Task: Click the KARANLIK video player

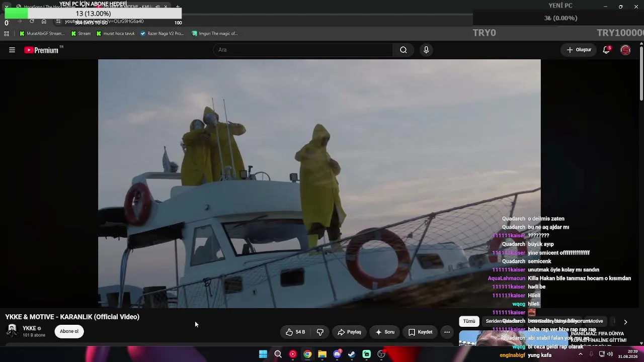Action: point(319,184)
